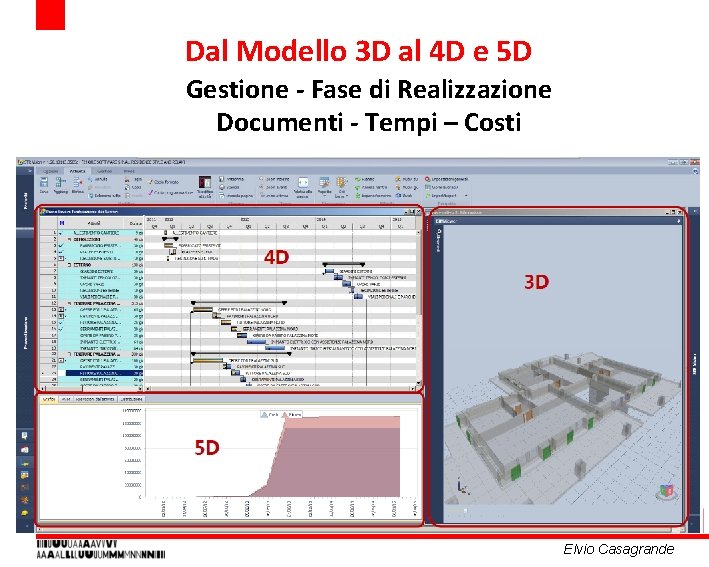Click the Attività column header
709x567 pixels.
95,223
